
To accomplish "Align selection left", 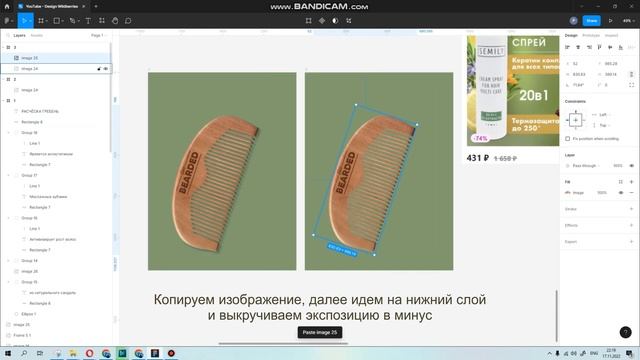I will 567,47.
